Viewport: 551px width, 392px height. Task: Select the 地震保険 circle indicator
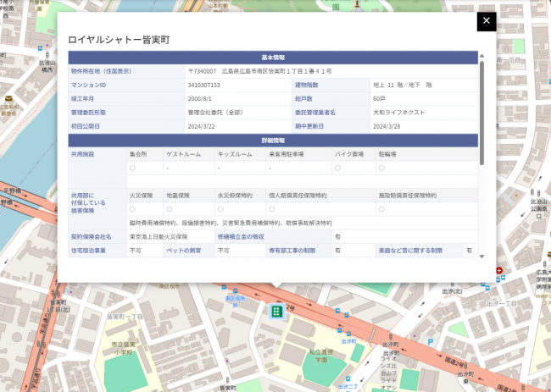point(170,208)
